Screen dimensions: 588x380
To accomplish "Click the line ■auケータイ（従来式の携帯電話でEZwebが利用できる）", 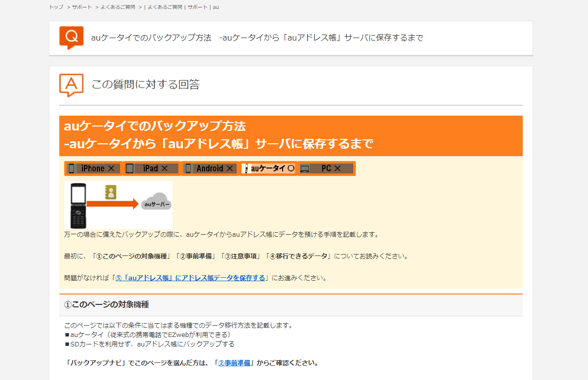I will point(149,335).
